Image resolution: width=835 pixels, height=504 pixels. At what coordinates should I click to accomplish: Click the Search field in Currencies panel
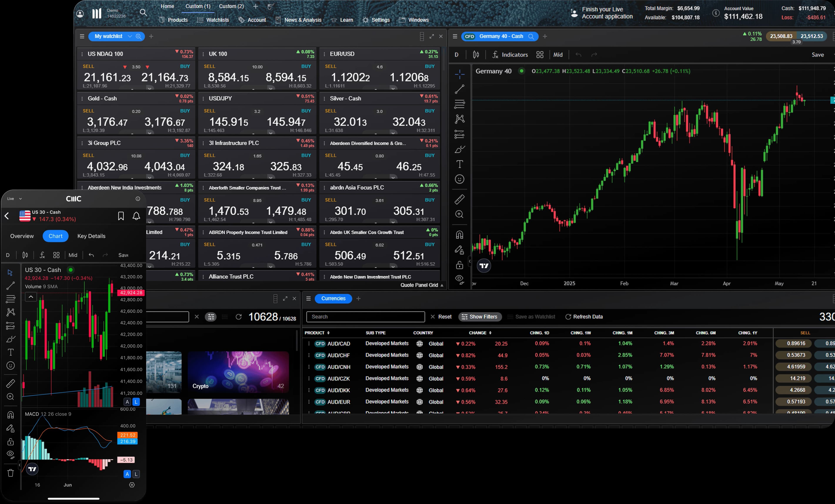tap(365, 317)
